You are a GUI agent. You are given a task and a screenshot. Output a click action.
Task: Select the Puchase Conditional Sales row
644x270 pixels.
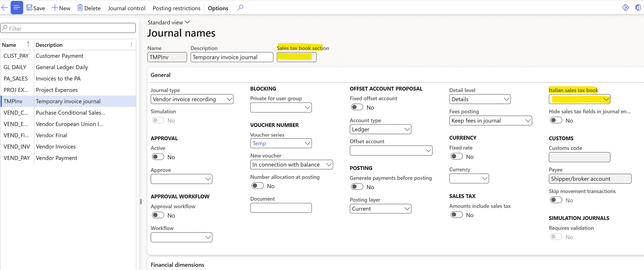point(68,113)
